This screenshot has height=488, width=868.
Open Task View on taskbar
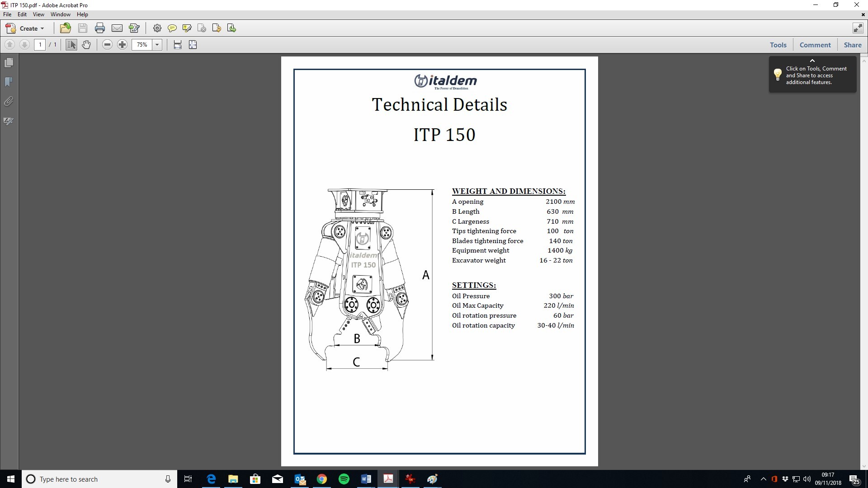tap(188, 479)
